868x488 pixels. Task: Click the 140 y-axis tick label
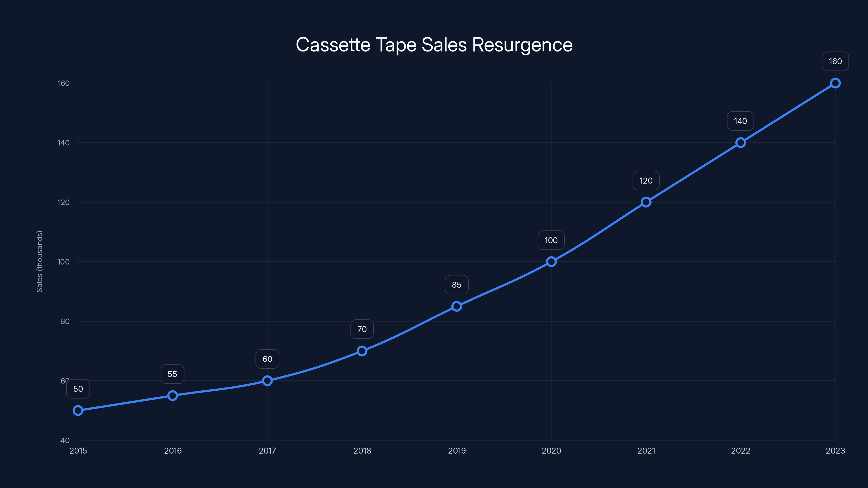pos(64,142)
